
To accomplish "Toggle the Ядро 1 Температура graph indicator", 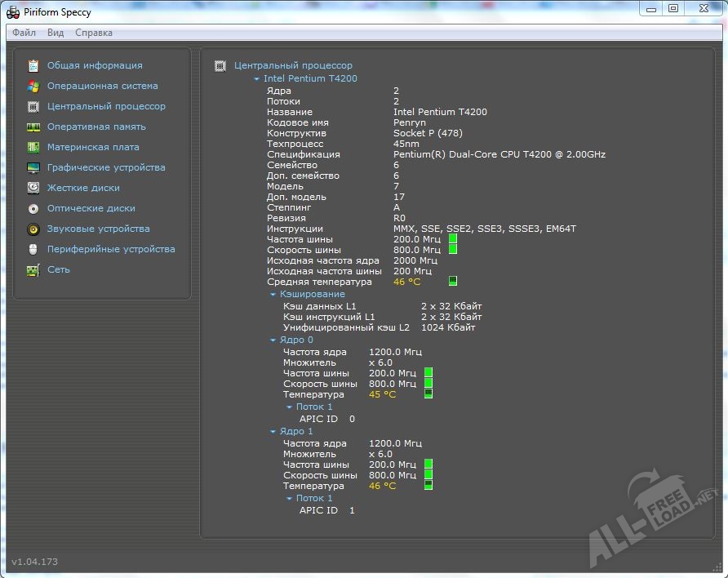I will [x=428, y=485].
